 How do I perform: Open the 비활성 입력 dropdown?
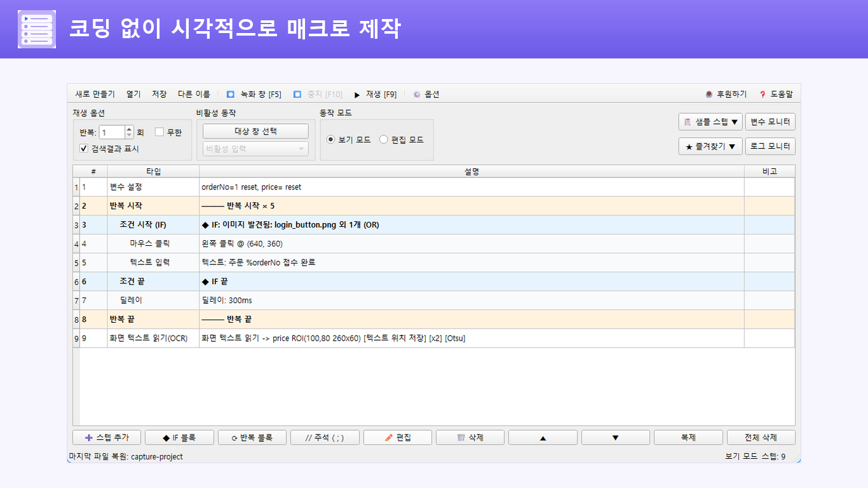[255, 149]
